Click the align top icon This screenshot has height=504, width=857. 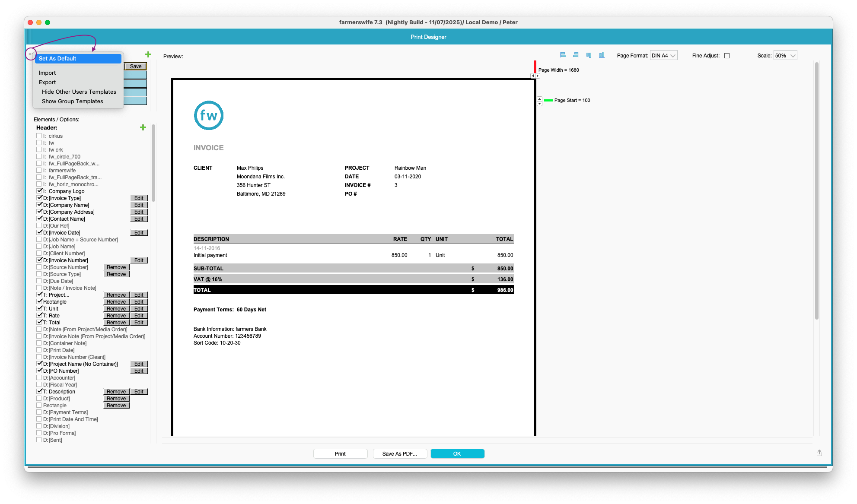pos(589,55)
